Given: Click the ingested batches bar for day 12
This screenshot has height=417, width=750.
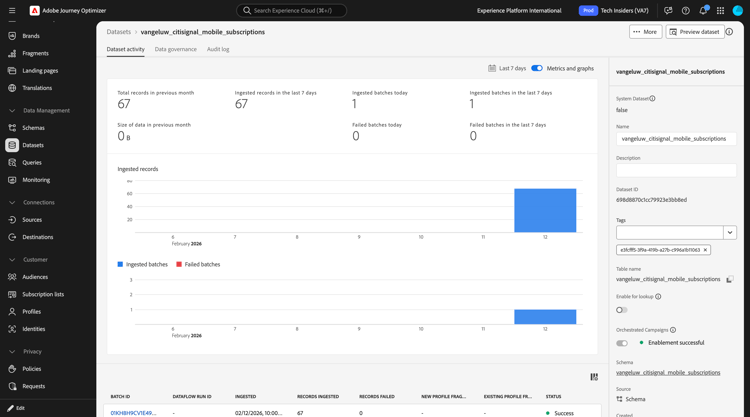Looking at the screenshot, I should point(545,317).
